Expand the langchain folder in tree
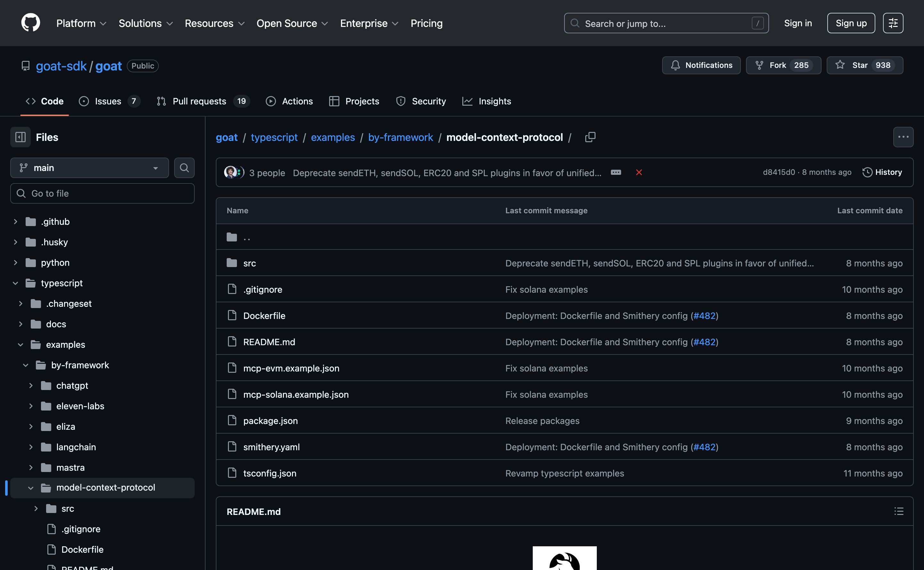924x570 pixels. point(31,447)
